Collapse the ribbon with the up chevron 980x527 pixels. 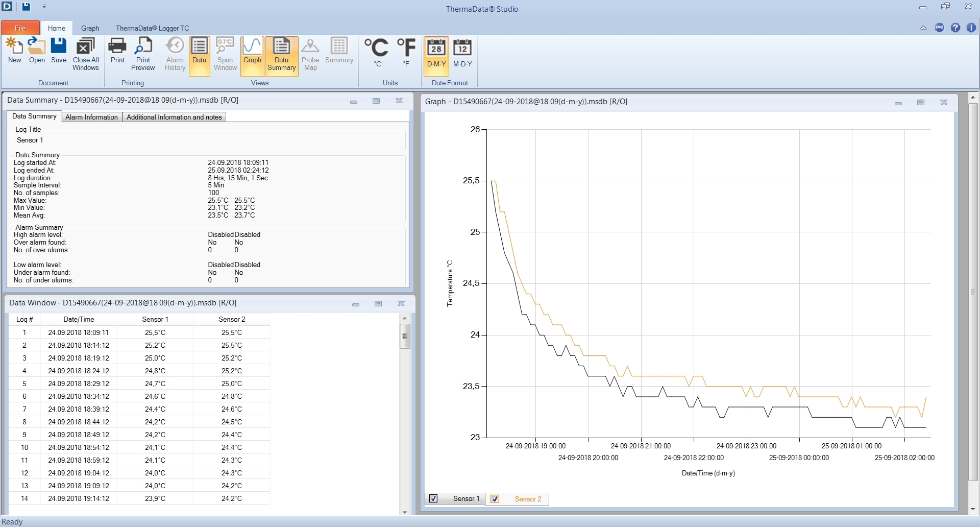click(923, 28)
